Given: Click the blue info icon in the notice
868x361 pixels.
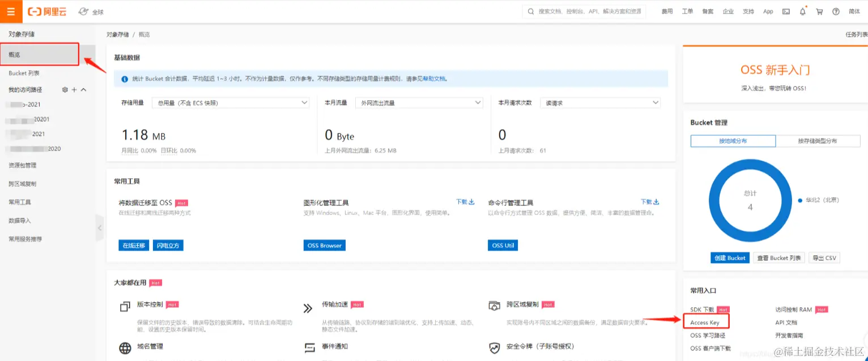Looking at the screenshot, I should click(125, 79).
